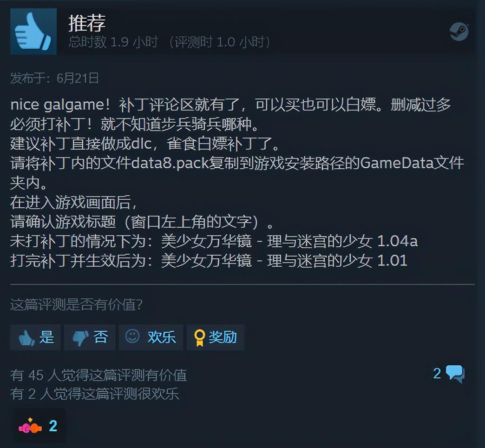Click the line ending with version 1.04a
Viewport: 485px width, 448px height.
(214, 241)
